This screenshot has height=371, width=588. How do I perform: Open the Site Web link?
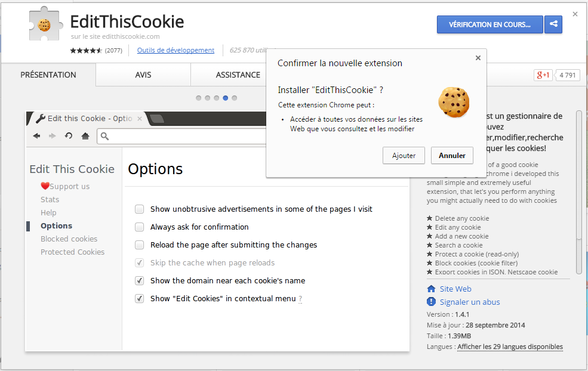[x=455, y=289]
